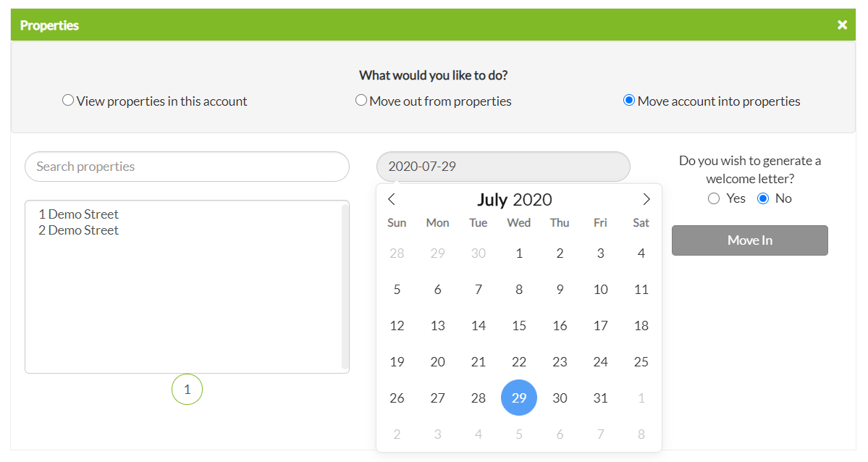Select 'View properties in this account' option
The height and width of the screenshot is (462, 868).
point(68,101)
